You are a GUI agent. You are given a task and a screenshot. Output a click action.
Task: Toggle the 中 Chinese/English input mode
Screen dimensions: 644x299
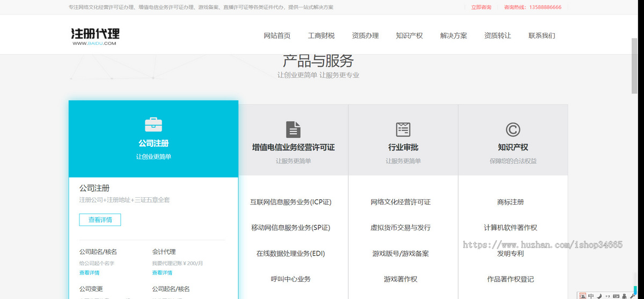point(591,295)
